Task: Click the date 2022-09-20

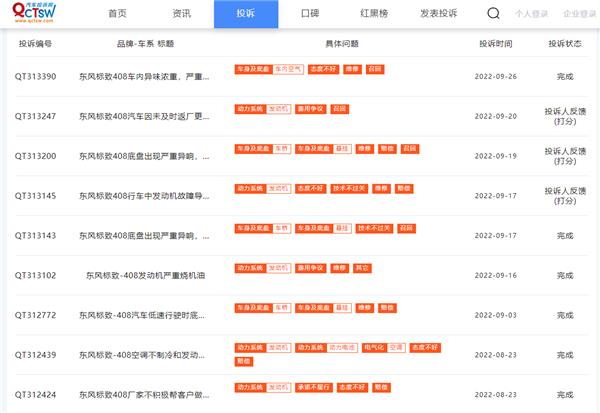Action: 496,116
